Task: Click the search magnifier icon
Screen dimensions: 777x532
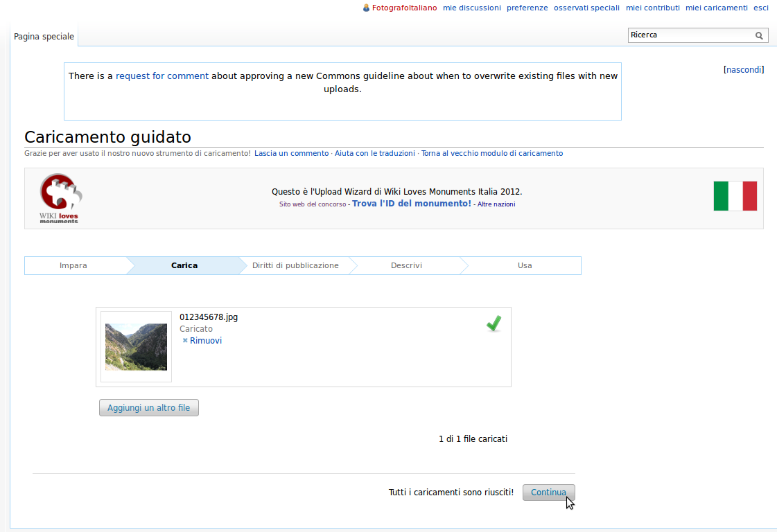Action: coord(759,35)
